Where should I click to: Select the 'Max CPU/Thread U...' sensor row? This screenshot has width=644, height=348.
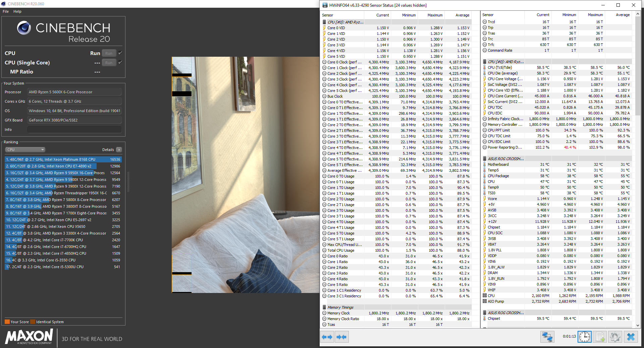pos(397,245)
